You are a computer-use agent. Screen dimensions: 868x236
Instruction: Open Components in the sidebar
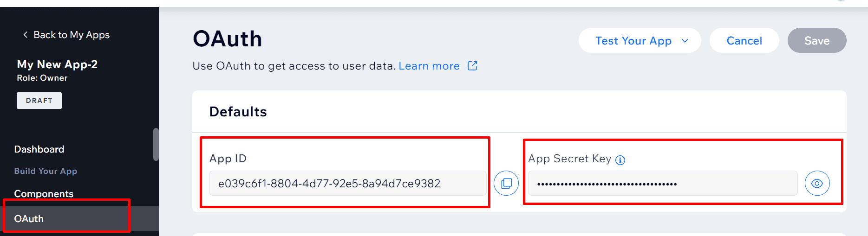[x=44, y=194]
